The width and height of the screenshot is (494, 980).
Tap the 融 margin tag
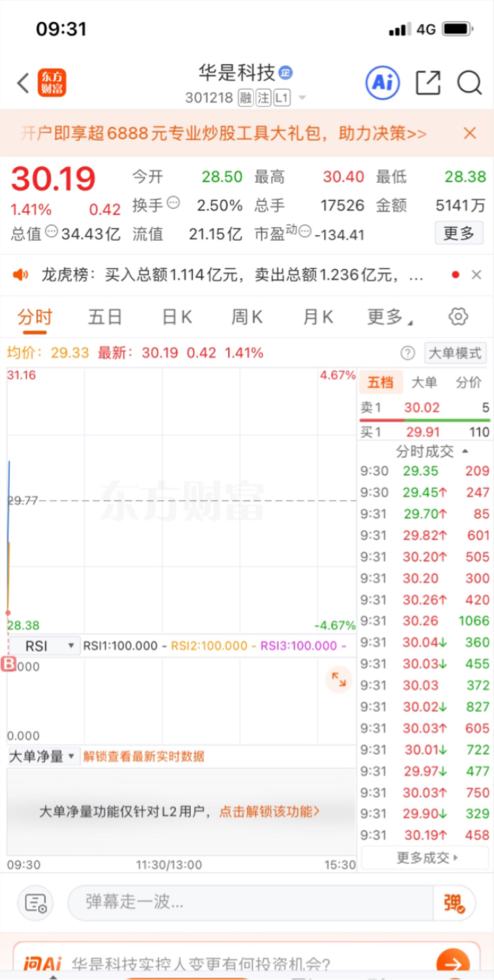(x=246, y=98)
